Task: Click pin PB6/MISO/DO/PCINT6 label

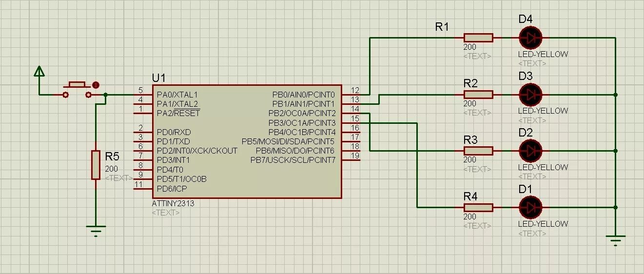Action: tap(295, 151)
